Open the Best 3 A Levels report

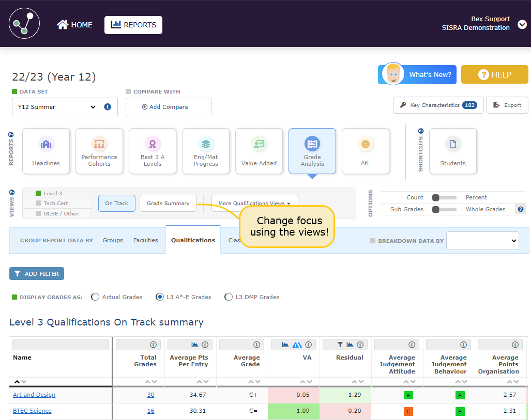153,151
